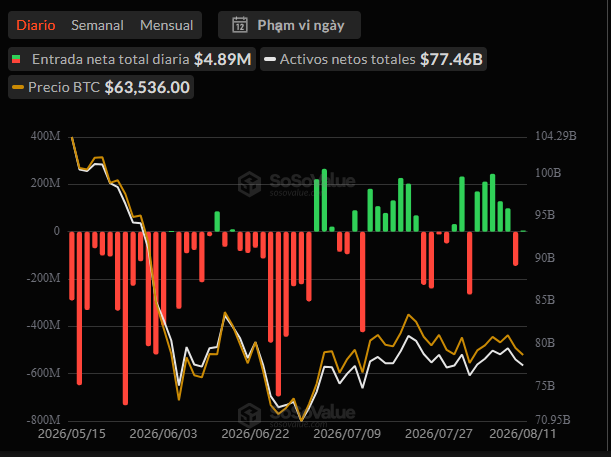Click the 200M left axis label

tap(46, 183)
